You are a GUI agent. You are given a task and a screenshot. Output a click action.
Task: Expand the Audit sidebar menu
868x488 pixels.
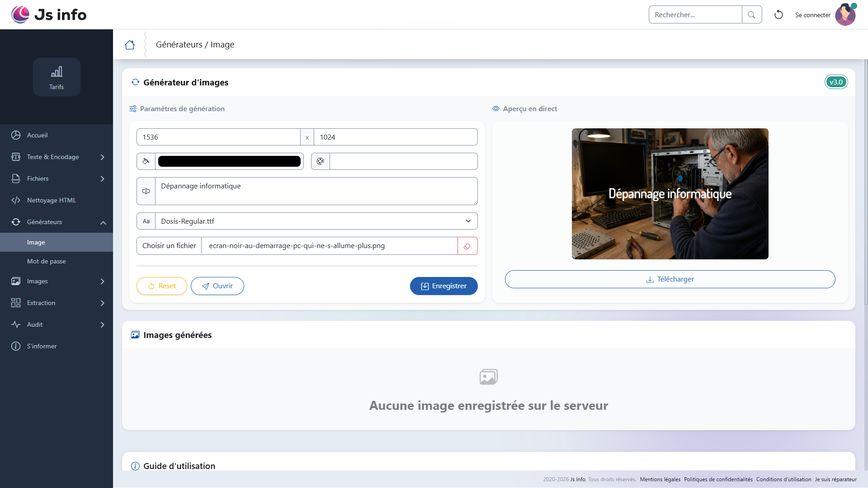tap(57, 324)
